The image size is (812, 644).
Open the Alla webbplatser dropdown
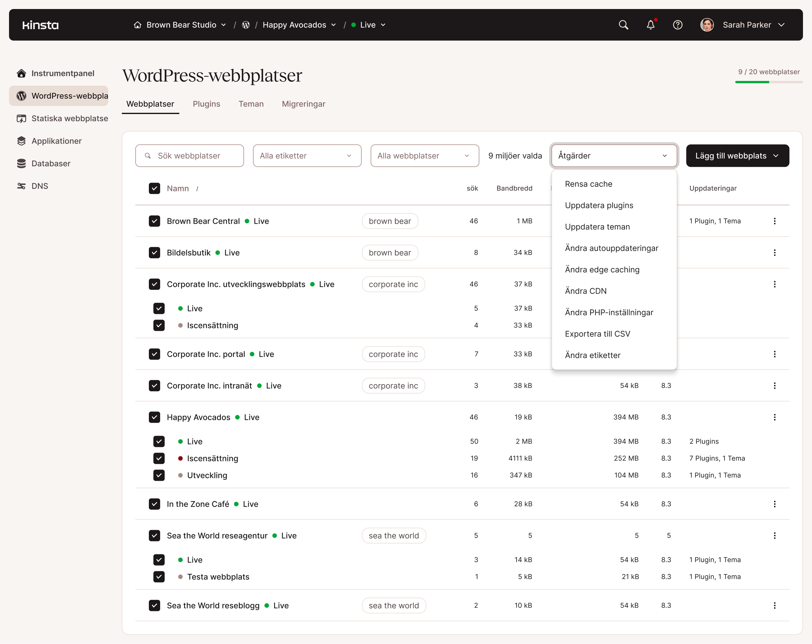pos(424,156)
